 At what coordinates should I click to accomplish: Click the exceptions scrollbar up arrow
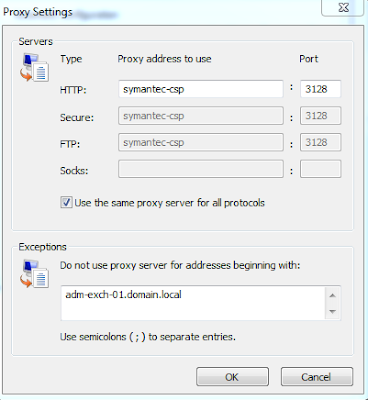tap(332, 295)
